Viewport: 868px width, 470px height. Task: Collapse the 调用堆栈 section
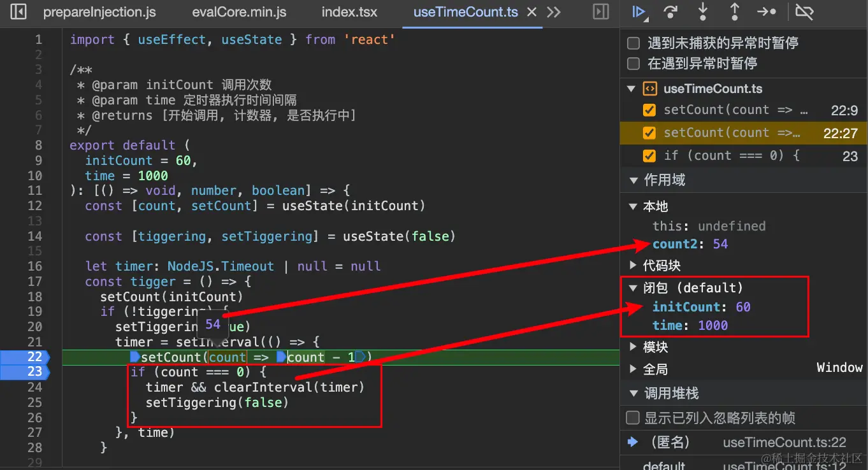pyautogui.click(x=633, y=394)
